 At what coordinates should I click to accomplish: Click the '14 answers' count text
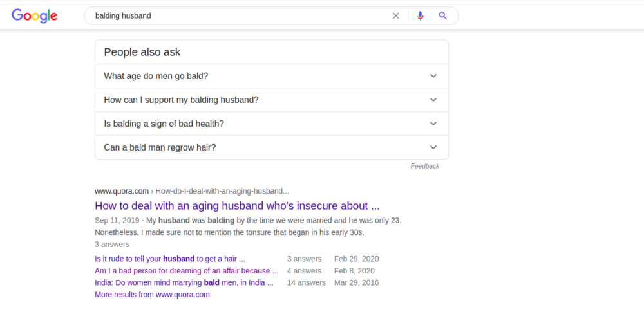307,282
